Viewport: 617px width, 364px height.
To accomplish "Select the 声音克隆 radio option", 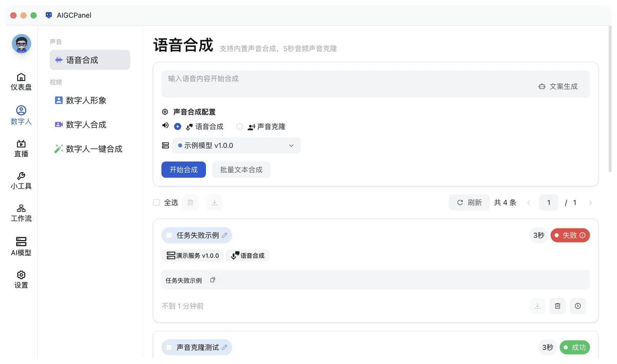I will [x=240, y=126].
